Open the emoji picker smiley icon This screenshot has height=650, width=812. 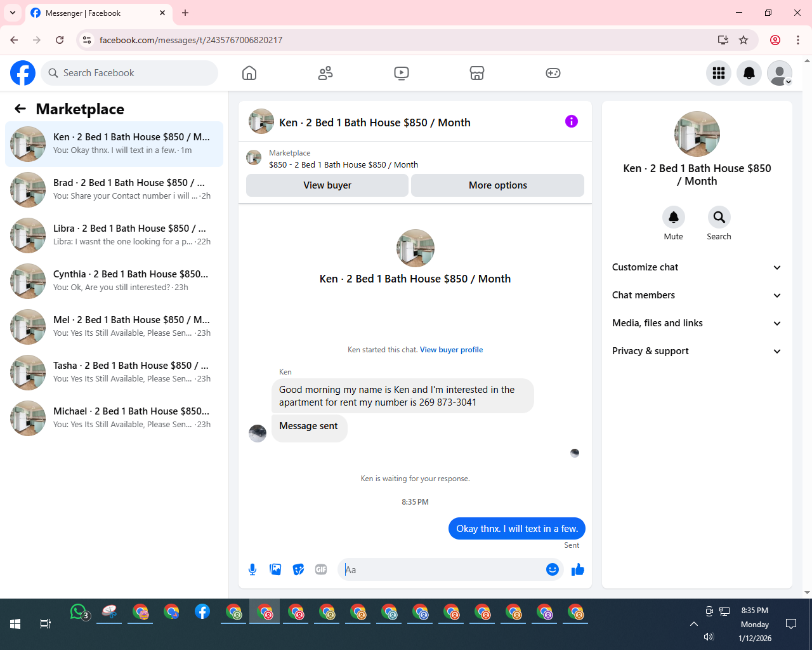(553, 569)
